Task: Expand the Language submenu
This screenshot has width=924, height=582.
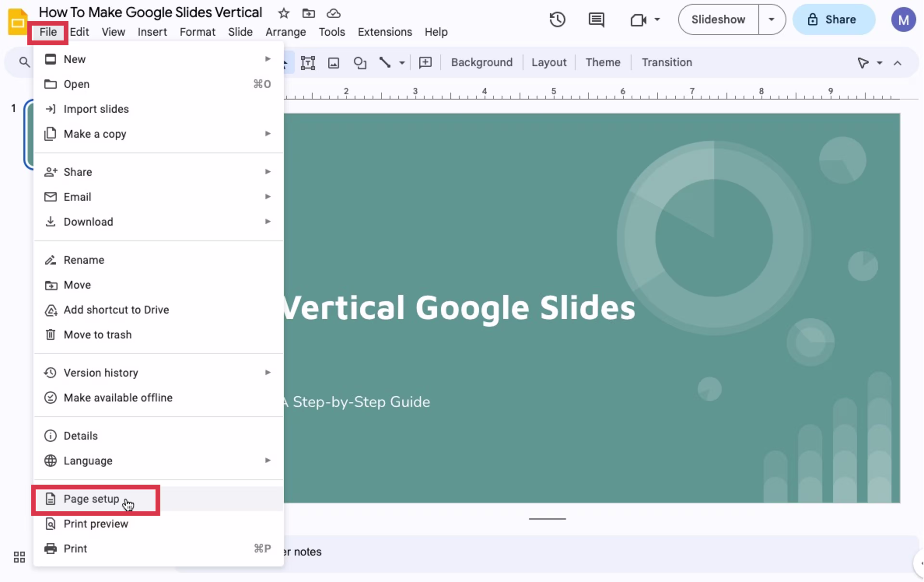Action: click(268, 460)
